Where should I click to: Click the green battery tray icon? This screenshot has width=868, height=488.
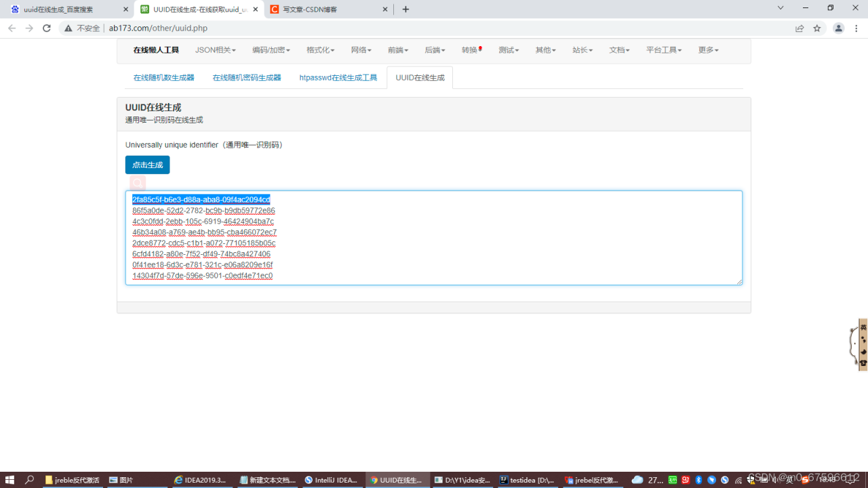click(673, 480)
